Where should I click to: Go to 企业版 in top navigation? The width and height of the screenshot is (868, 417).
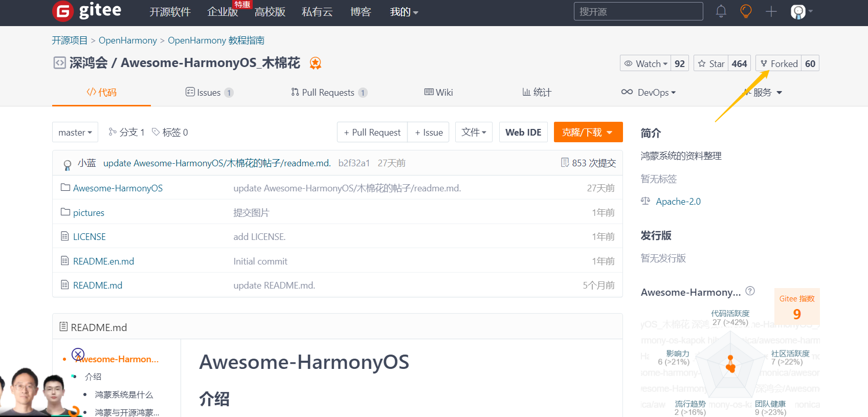(x=222, y=12)
